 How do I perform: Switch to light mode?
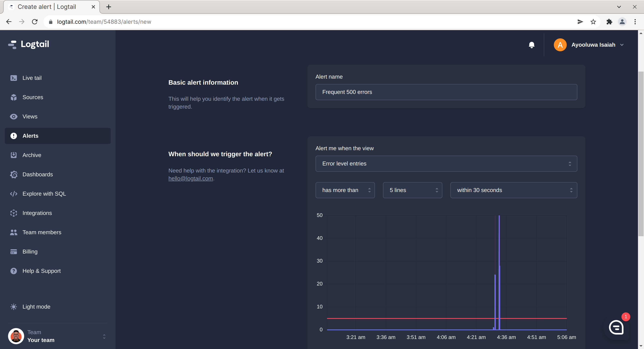[36, 307]
